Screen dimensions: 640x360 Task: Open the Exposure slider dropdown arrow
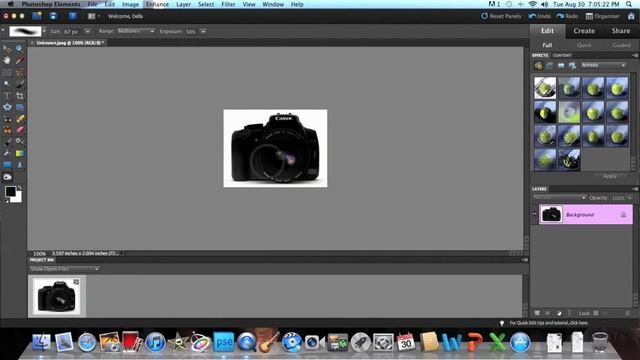coord(203,31)
